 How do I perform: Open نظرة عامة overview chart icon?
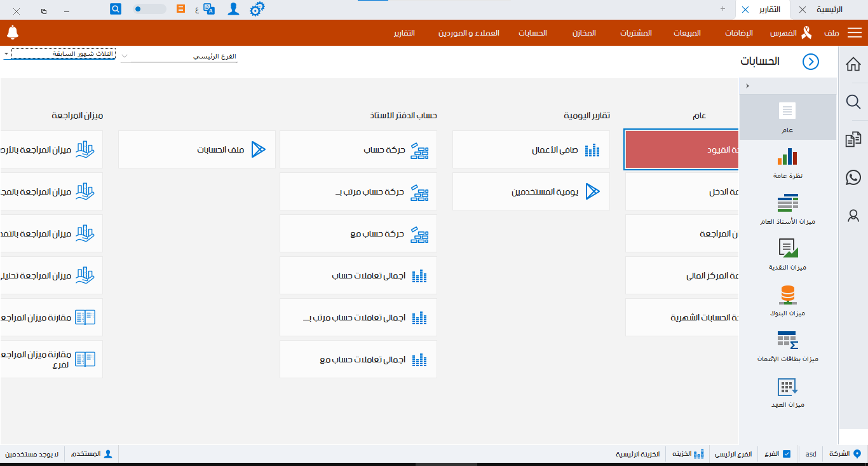pyautogui.click(x=787, y=157)
